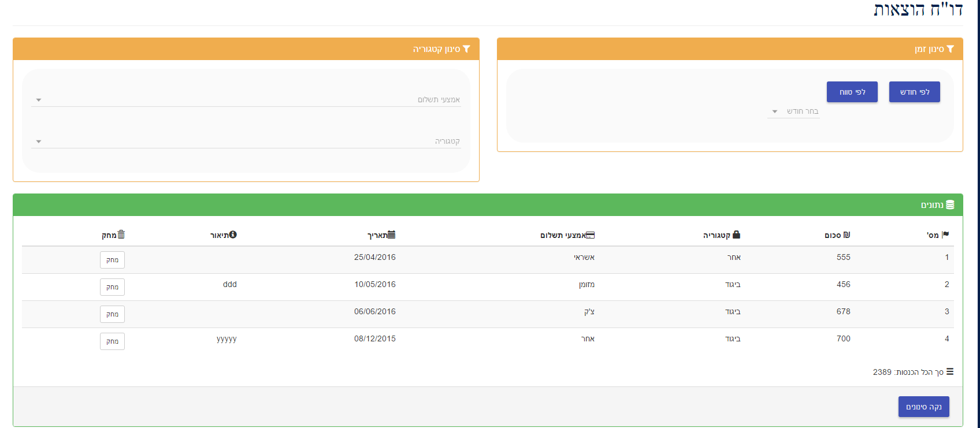Click the credit card icon in אמצעי תשלום header
980x428 pixels.
click(x=590, y=235)
